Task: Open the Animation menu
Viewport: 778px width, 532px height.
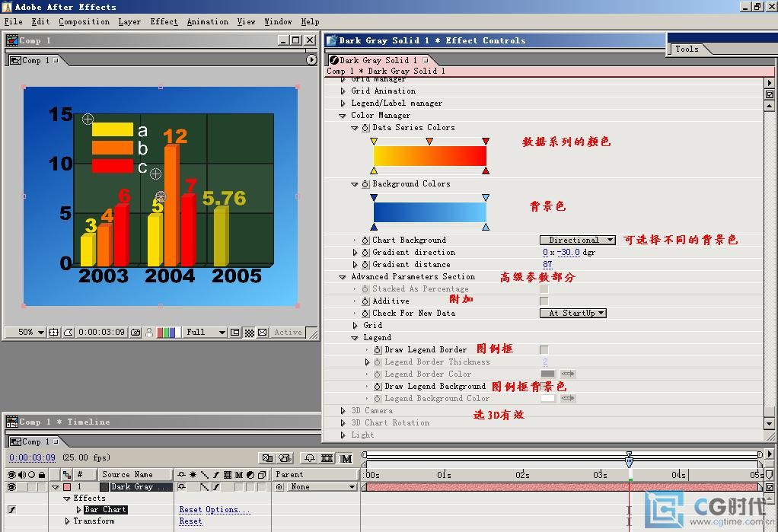Action: pyautogui.click(x=208, y=22)
